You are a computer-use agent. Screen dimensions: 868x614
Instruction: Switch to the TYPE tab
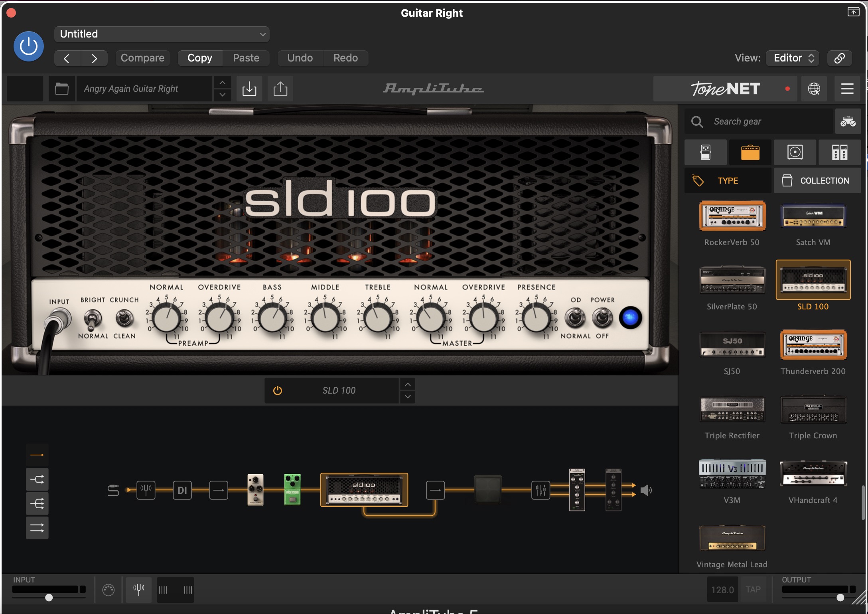[x=728, y=180]
